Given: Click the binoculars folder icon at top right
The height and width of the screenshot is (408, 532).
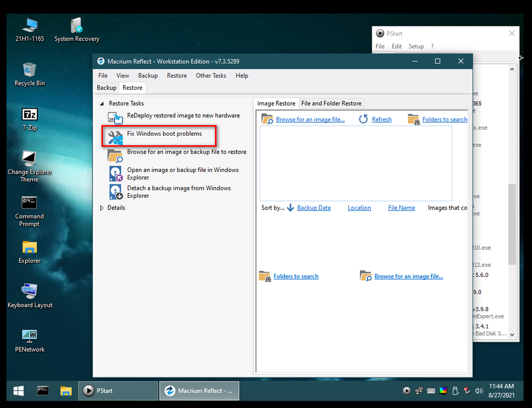Looking at the screenshot, I should (414, 119).
